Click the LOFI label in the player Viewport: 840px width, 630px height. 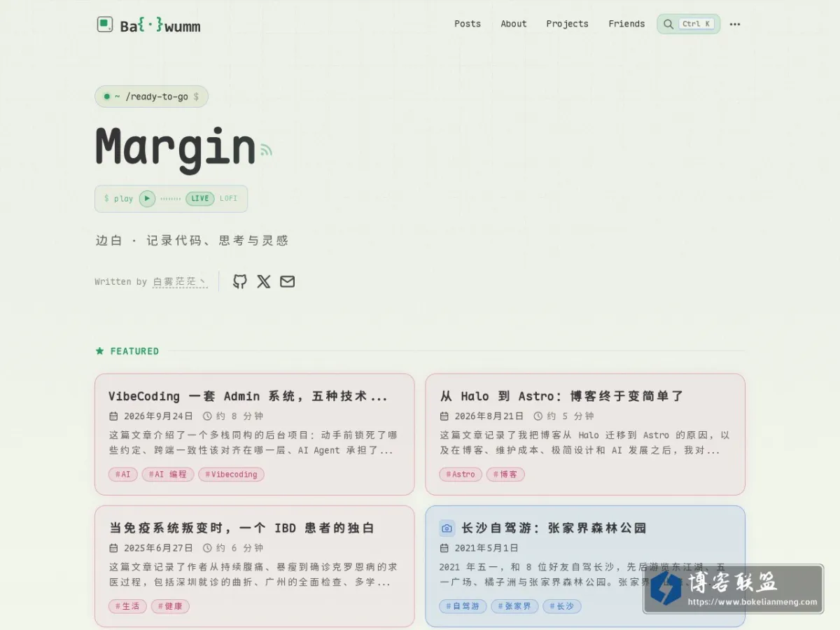(x=229, y=198)
